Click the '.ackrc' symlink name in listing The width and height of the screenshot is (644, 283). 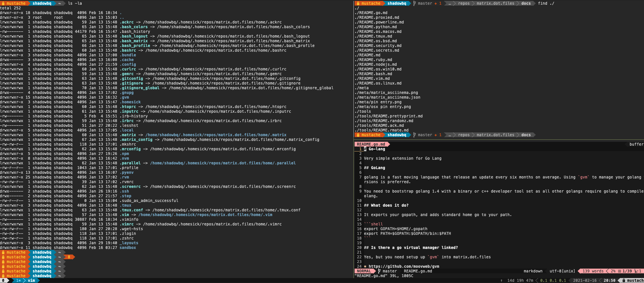pyautogui.click(x=127, y=22)
